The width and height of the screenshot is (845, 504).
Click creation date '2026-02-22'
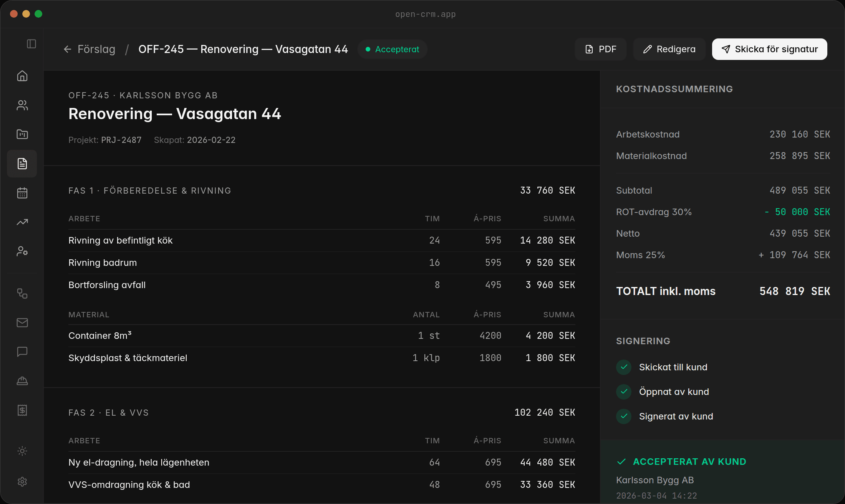tap(211, 140)
